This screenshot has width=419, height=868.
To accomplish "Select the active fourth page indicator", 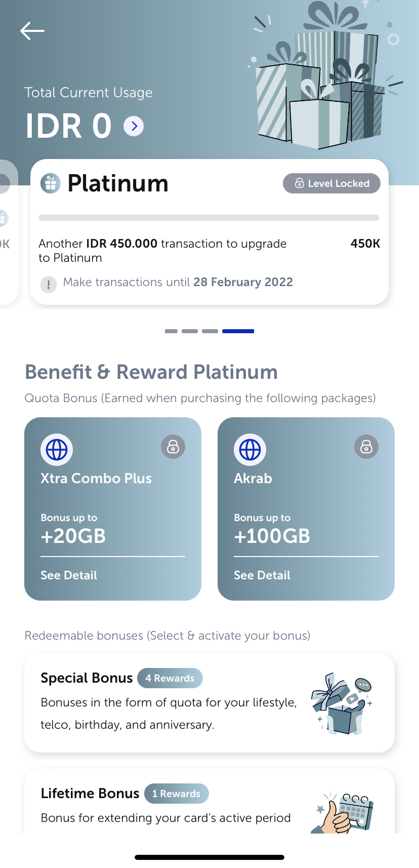I will coord(238,331).
